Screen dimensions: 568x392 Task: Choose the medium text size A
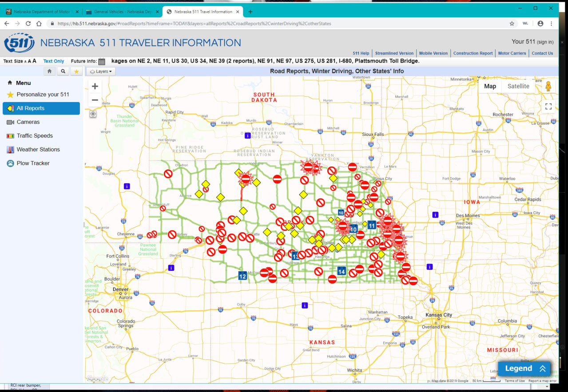[x=29, y=61]
